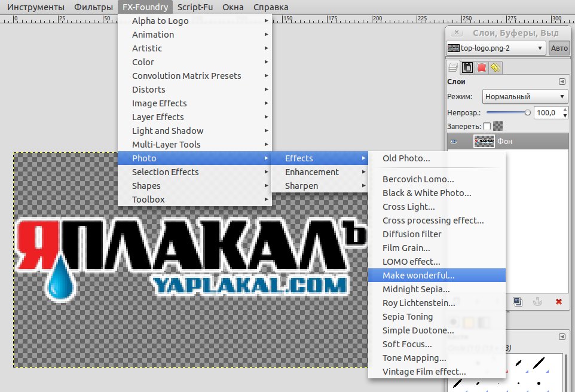Viewport: 575px width, 392px height.
Task: Toggle the Авто button
Action: click(x=559, y=48)
